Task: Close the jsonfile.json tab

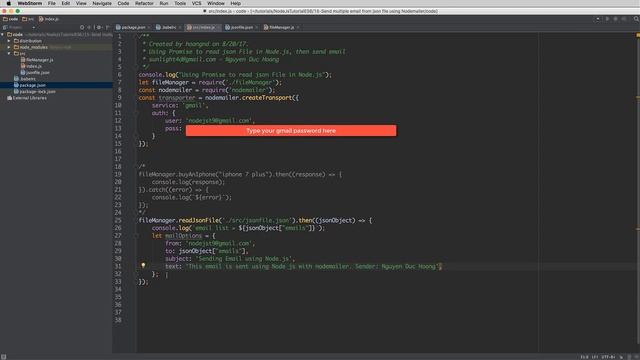Action: 257,27
